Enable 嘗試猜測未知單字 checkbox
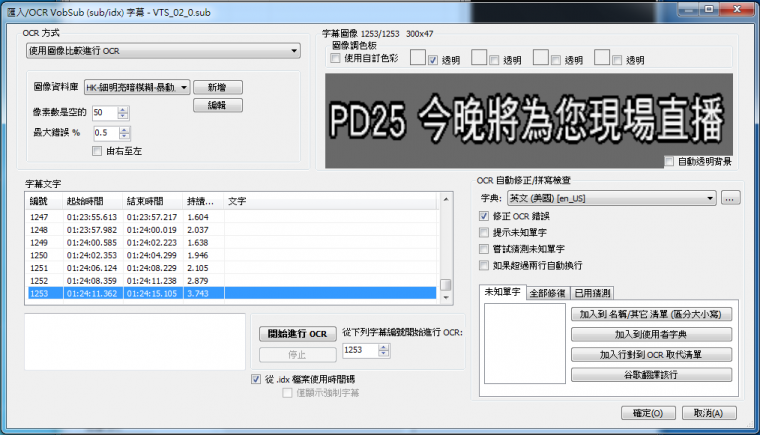Image resolution: width=760 pixels, height=435 pixels. [x=484, y=249]
